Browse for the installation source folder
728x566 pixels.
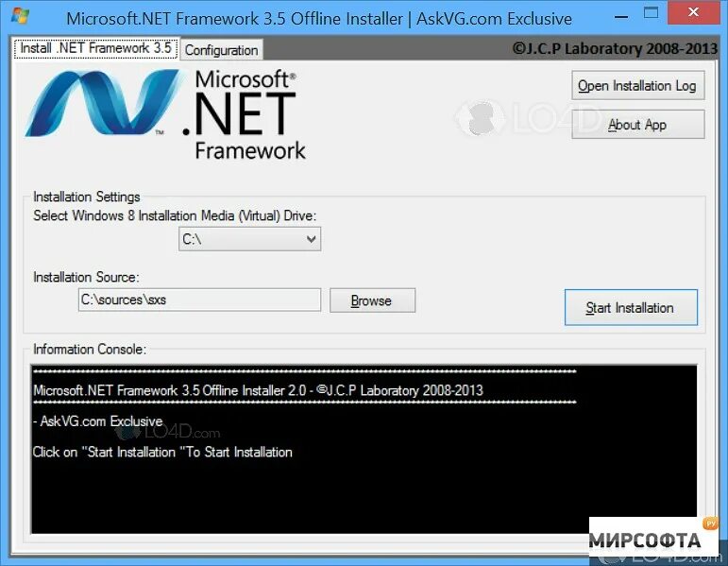372,300
